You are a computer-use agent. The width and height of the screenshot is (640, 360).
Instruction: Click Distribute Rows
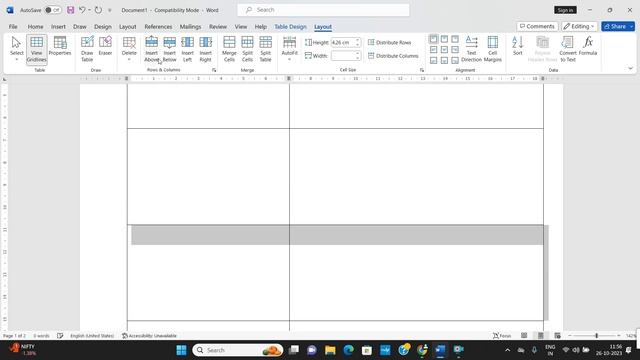tap(389, 42)
